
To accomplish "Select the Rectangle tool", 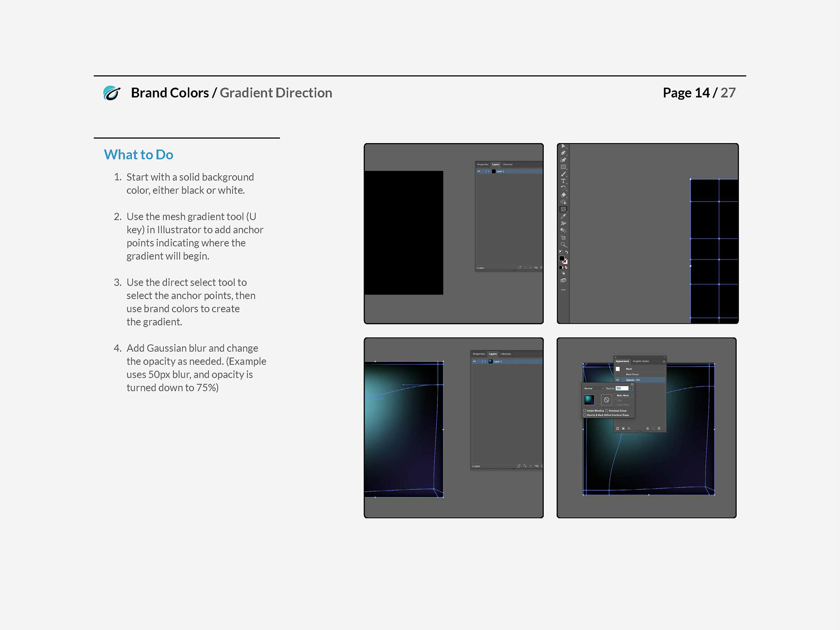I will (563, 167).
